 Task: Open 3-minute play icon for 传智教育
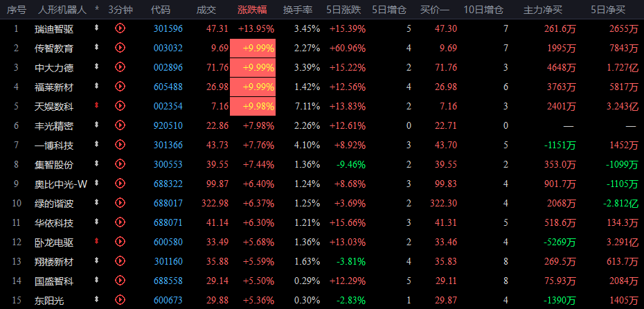click(x=120, y=48)
